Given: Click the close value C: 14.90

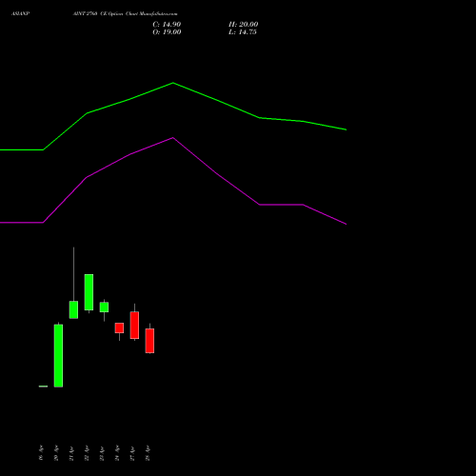Looking at the screenshot, I should coord(167,25).
